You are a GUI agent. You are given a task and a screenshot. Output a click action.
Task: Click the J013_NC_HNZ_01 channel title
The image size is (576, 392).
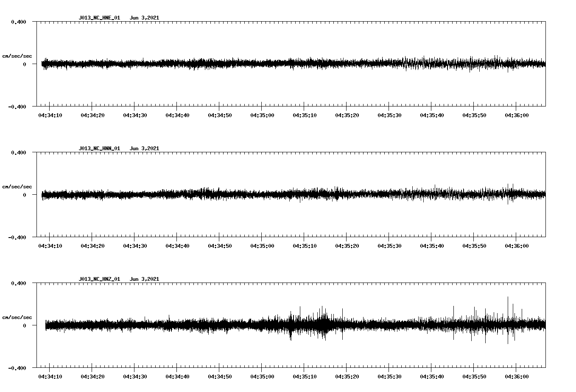tap(99, 279)
